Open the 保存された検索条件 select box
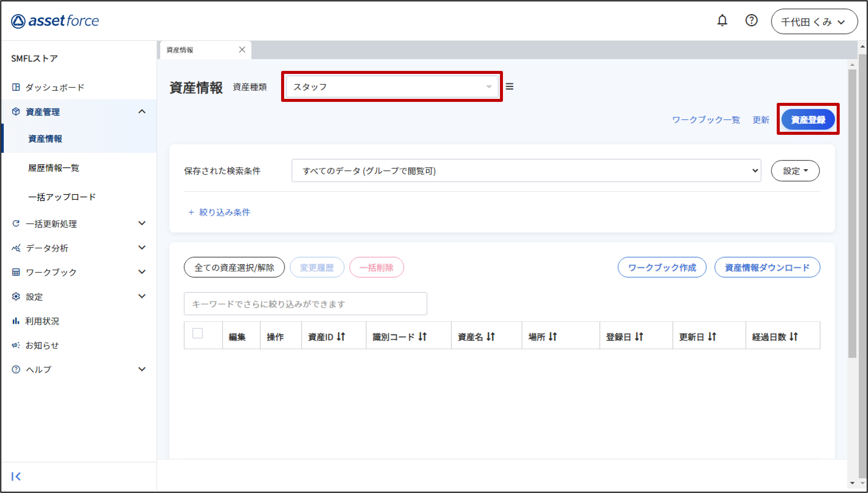 pyautogui.click(x=526, y=171)
